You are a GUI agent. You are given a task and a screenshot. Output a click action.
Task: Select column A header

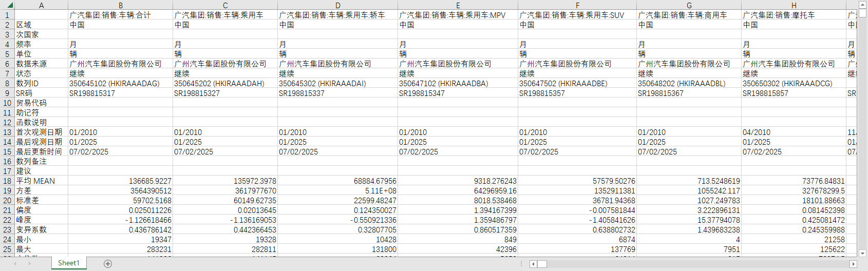pos(41,5)
